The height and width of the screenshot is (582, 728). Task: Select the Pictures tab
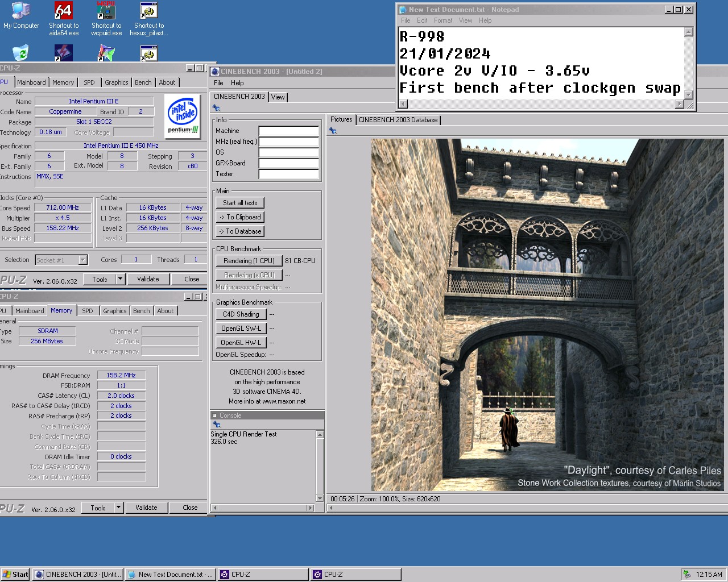click(341, 119)
